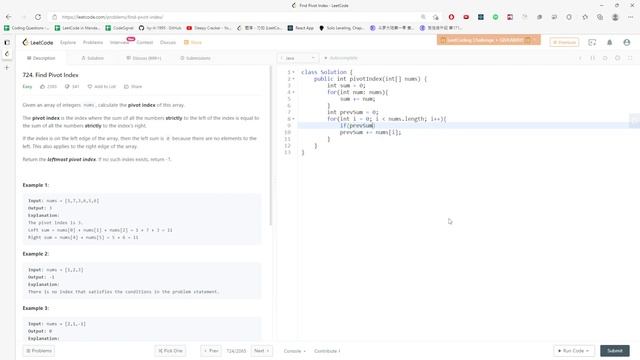This screenshot has width=640, height=360.
Task: Click the site lock icon in address bar
Action: tap(55, 17)
